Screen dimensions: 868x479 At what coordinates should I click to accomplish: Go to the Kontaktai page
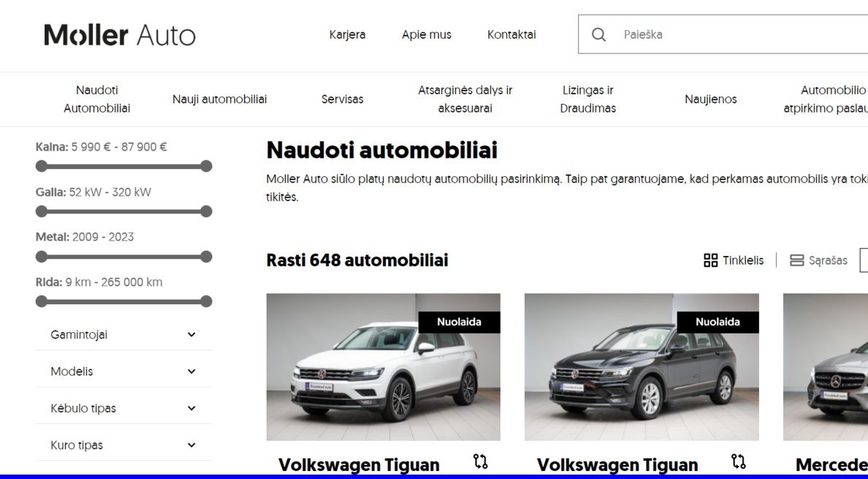pyautogui.click(x=511, y=34)
